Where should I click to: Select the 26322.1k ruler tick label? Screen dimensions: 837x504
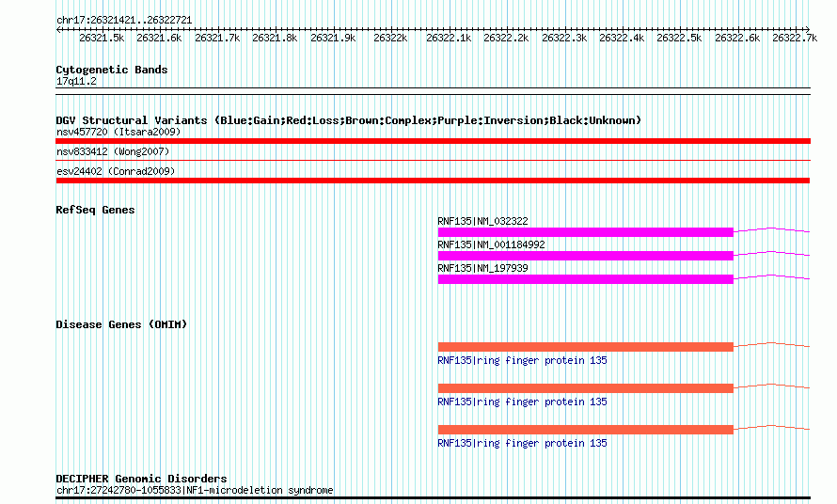[x=449, y=38]
